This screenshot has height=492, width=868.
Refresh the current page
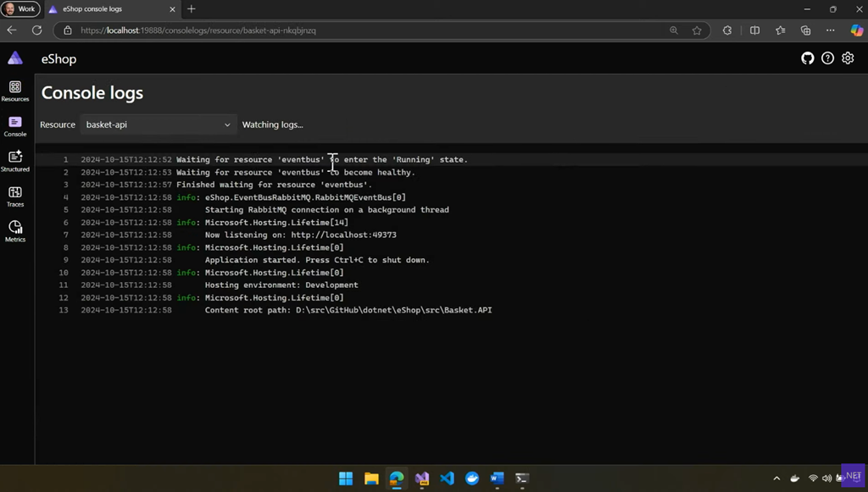(36, 30)
